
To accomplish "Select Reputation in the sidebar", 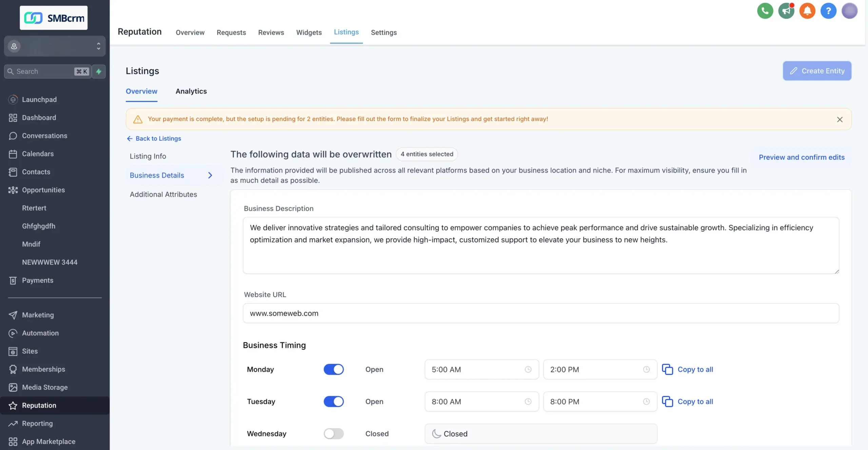I will [x=55, y=405].
